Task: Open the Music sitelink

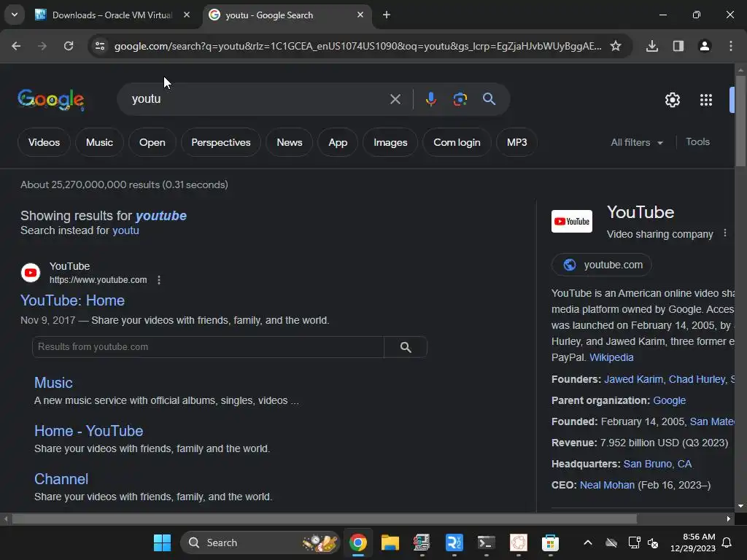Action: pos(53,383)
